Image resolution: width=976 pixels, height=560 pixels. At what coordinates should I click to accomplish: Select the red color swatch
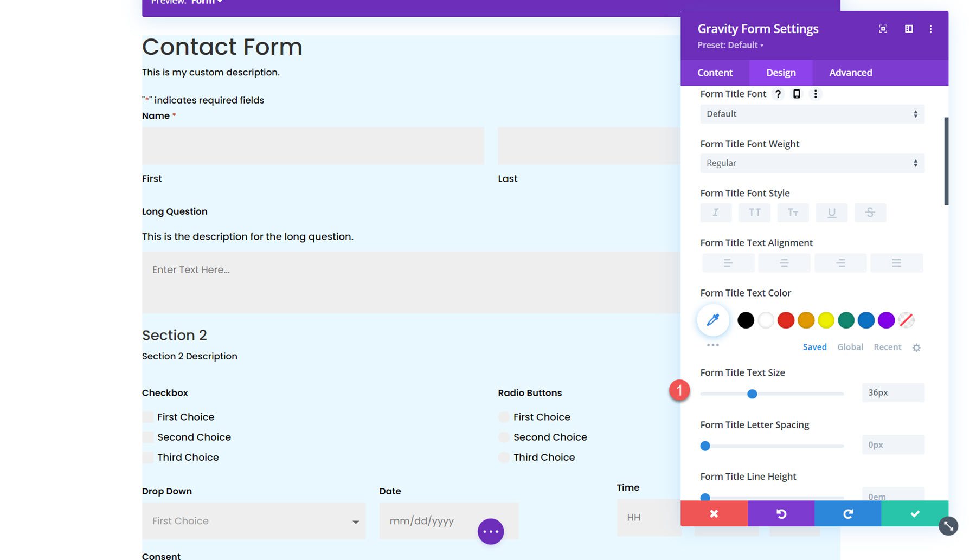(x=785, y=320)
